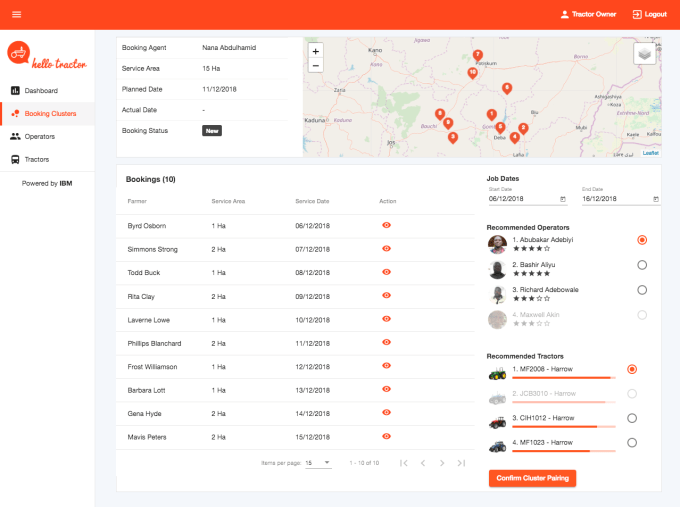Open the Items per page dropdown
Image resolution: width=680 pixels, height=507 pixels.
click(x=318, y=463)
